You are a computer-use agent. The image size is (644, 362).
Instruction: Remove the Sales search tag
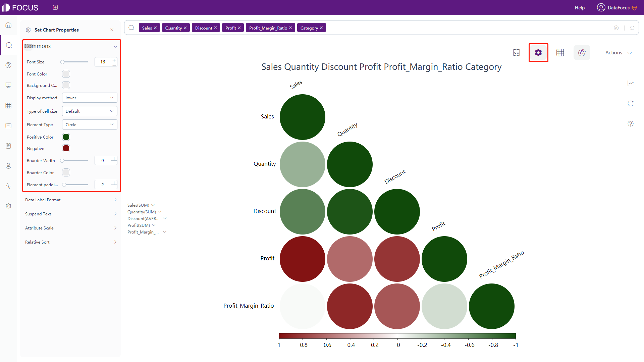[x=155, y=28]
